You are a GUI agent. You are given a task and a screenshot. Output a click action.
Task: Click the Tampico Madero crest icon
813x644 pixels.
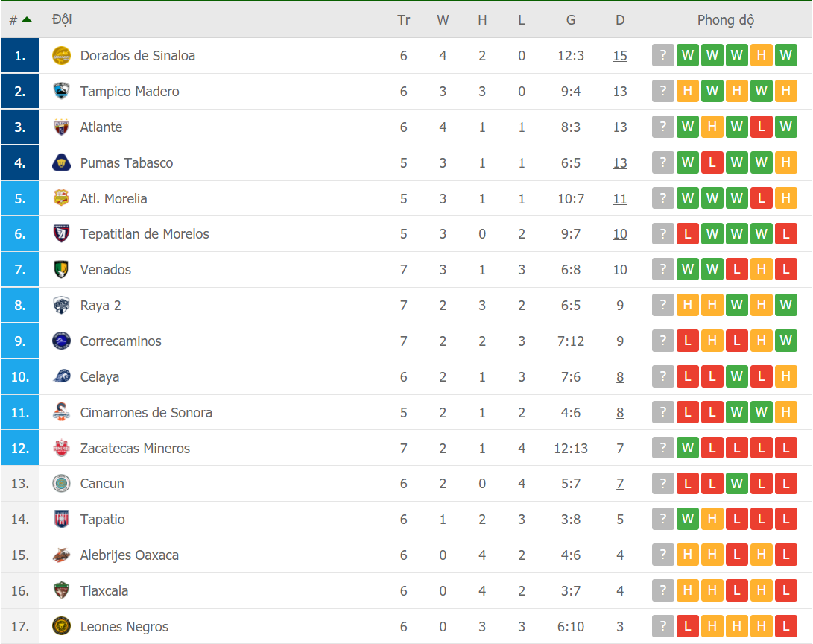click(x=61, y=92)
